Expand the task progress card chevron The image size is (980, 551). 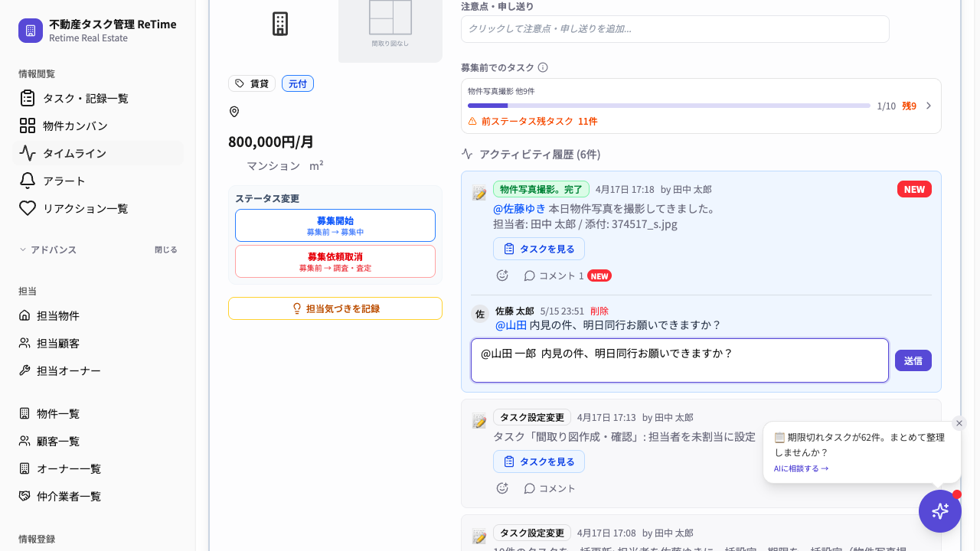coord(929,106)
